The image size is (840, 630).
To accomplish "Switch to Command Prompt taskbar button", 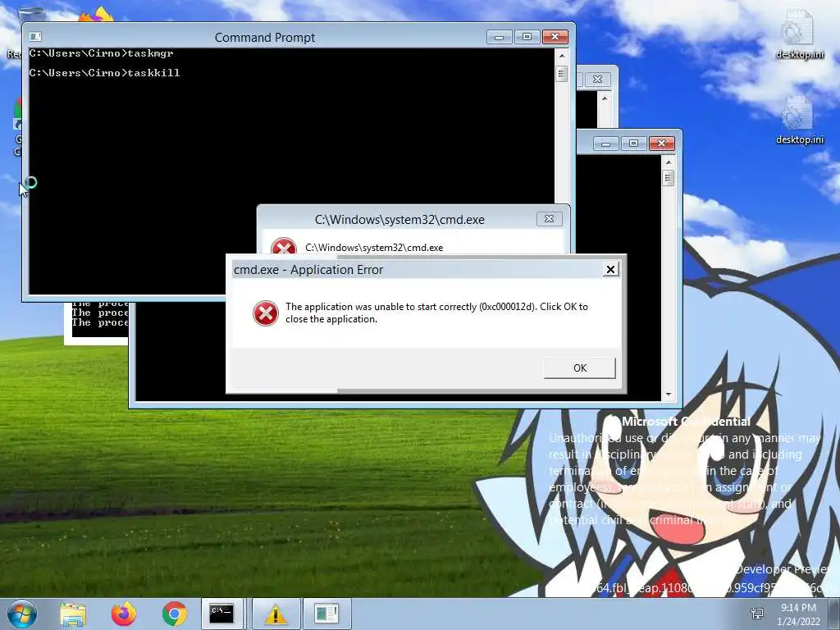I will [223, 614].
